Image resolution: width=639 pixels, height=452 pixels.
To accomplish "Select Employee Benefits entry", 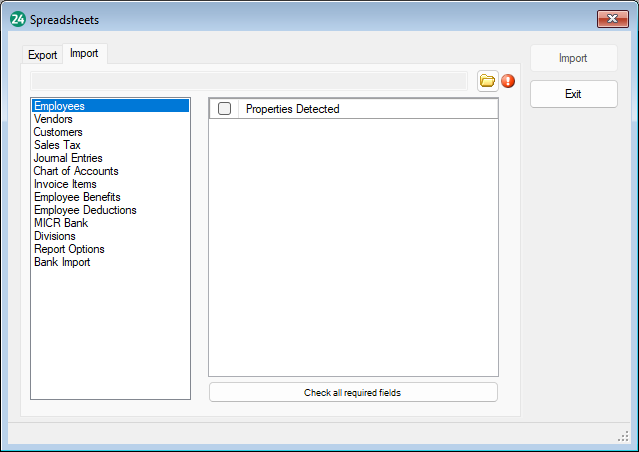I will 77,197.
